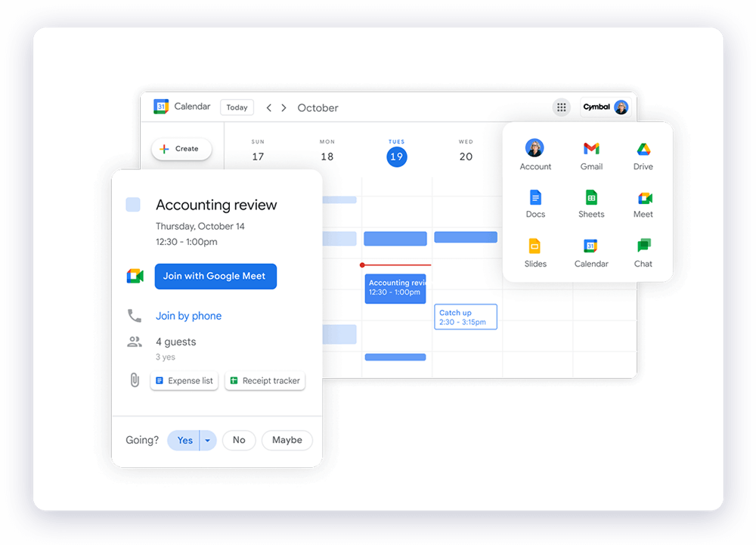Click the Join by phone link
756x545 pixels.
click(188, 316)
